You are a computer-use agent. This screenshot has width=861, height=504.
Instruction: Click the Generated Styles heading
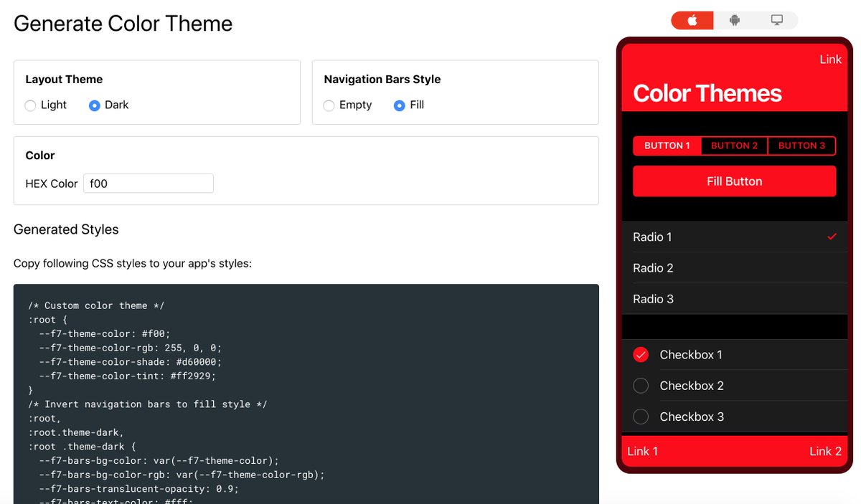click(66, 229)
